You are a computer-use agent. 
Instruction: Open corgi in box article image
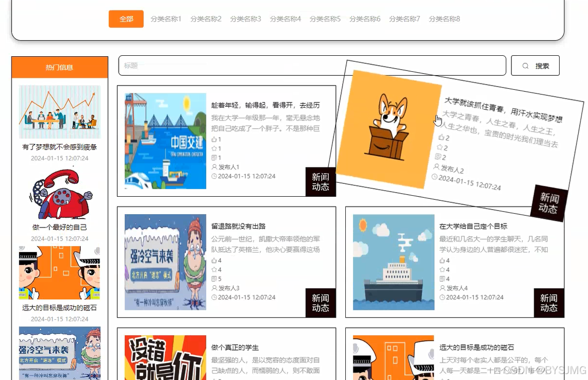click(x=389, y=129)
